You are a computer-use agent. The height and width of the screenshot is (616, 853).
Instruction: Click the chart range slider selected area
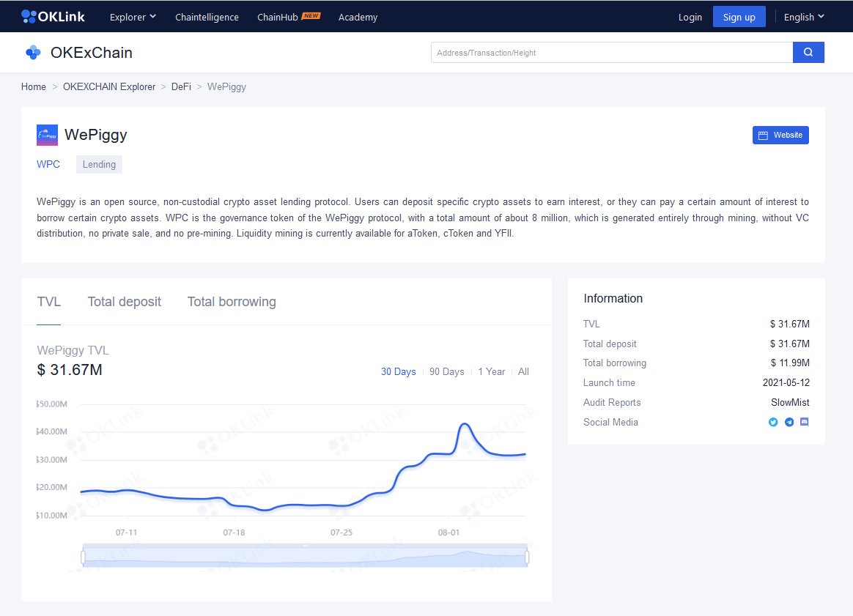305,557
